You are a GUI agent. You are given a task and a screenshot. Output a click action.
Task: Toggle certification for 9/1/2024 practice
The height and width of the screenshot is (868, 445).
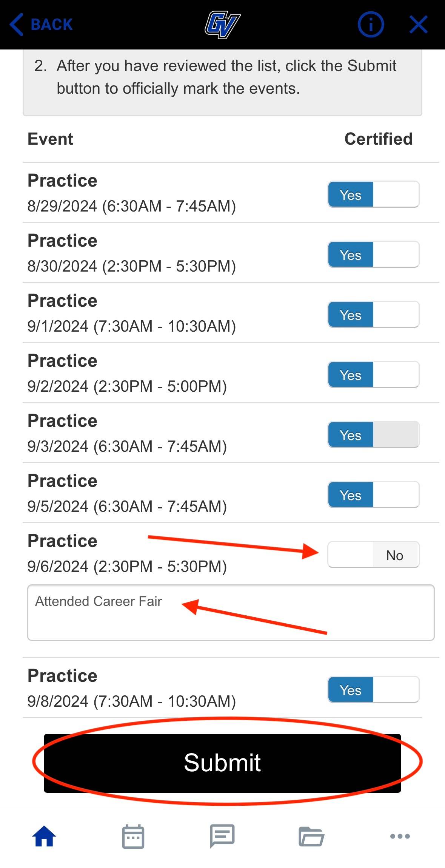[x=373, y=315]
